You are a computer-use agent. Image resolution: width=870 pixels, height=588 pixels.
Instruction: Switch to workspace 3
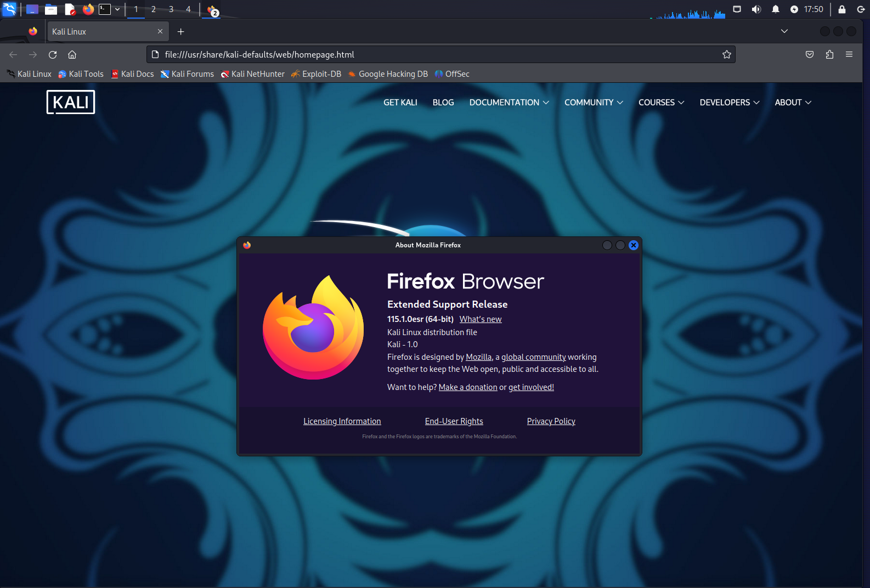pyautogui.click(x=171, y=9)
